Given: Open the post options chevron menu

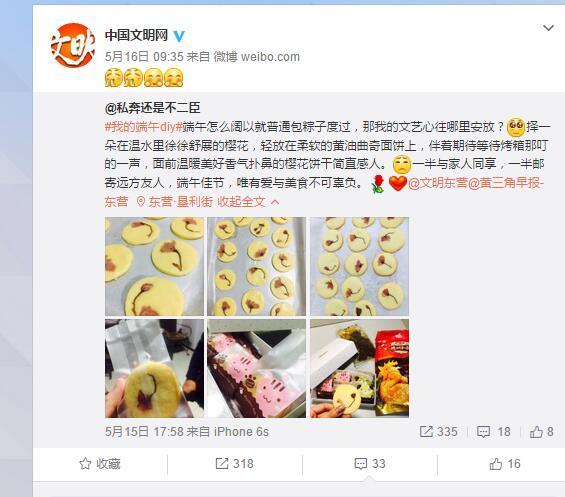Looking at the screenshot, I should point(548,28).
